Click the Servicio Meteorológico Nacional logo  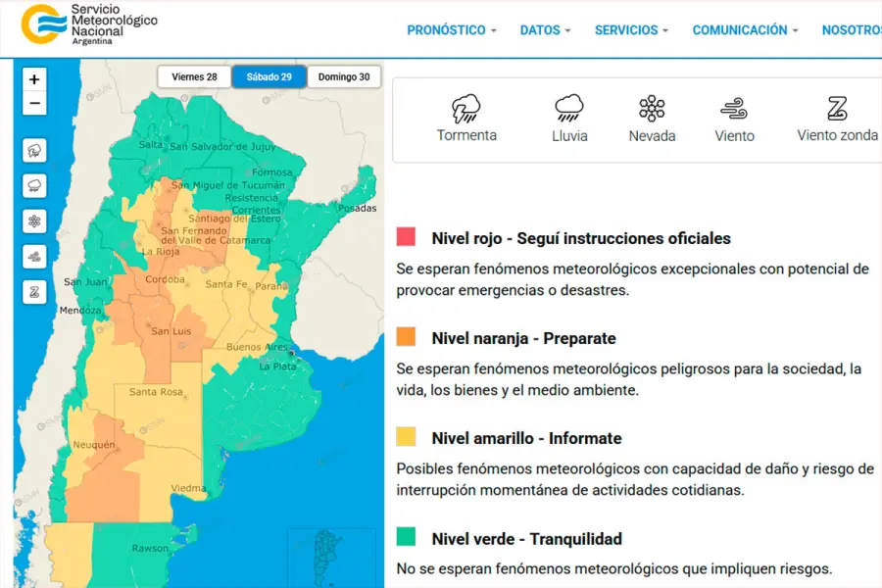pos(90,24)
